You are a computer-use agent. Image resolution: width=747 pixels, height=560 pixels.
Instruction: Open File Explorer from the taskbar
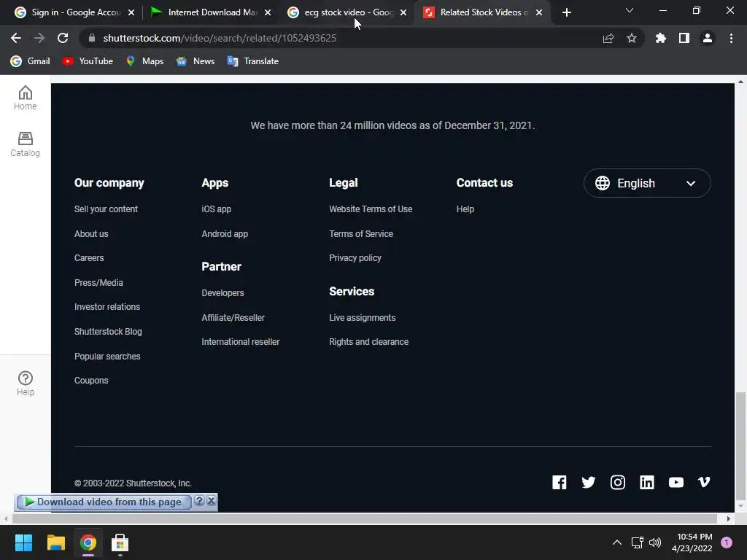pyautogui.click(x=55, y=542)
